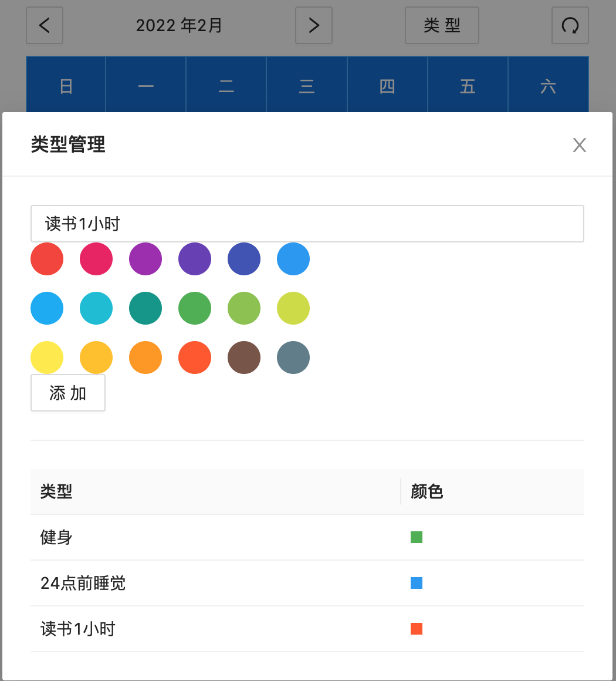Close the 类型管理 dialog
616x681 pixels.
579,144
